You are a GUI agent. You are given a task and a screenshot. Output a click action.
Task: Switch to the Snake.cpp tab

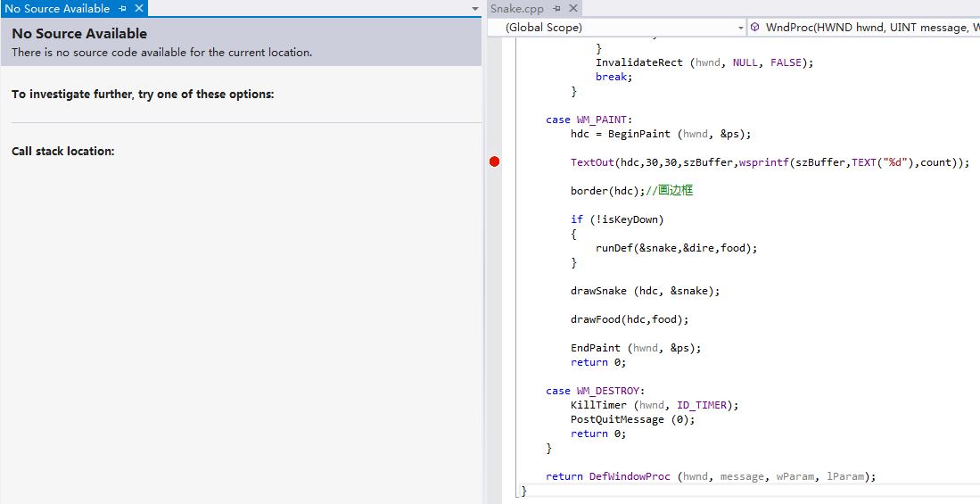coord(516,8)
